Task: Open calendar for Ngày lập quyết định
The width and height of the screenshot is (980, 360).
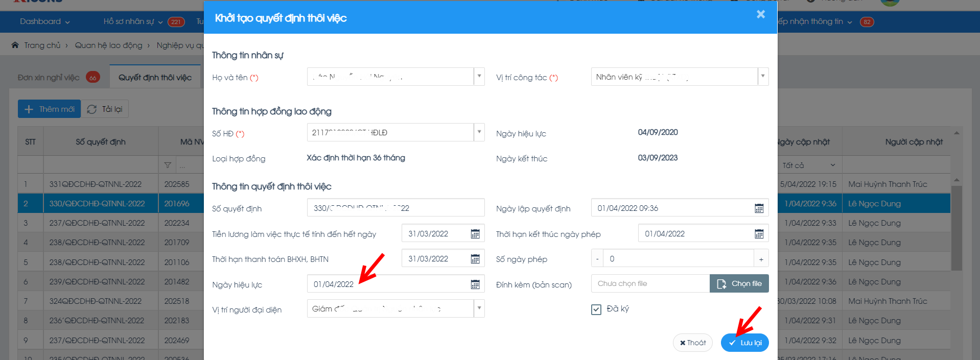Action: (759, 208)
